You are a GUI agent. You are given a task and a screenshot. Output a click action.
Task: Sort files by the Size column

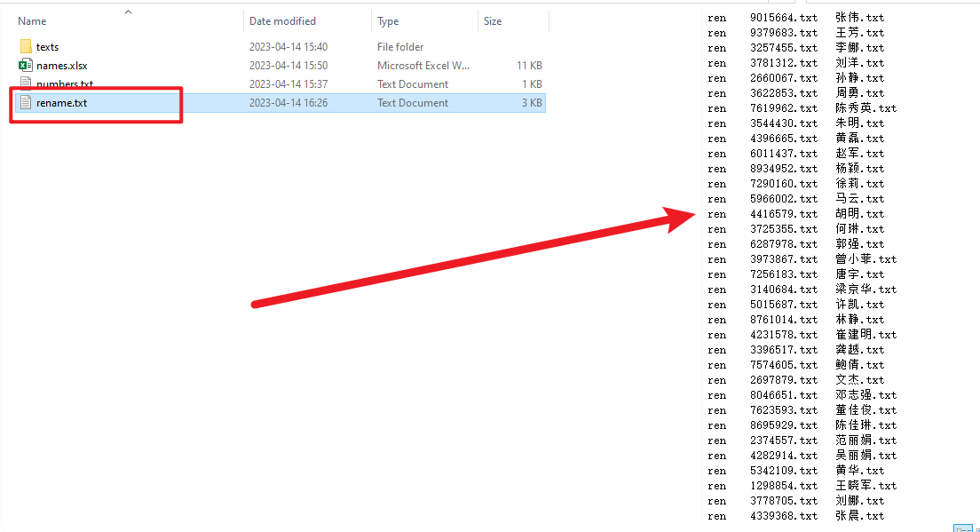point(493,21)
